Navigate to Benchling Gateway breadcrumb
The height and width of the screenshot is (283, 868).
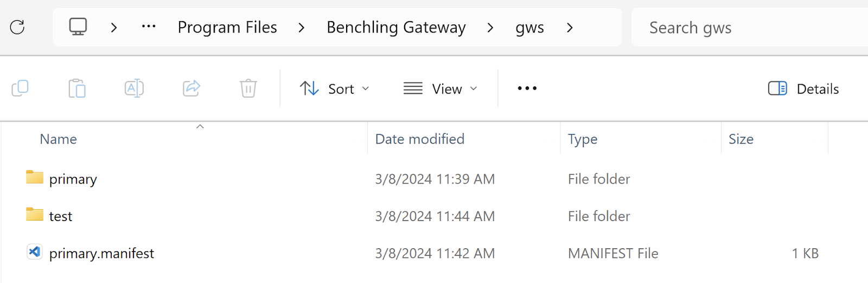pos(396,27)
